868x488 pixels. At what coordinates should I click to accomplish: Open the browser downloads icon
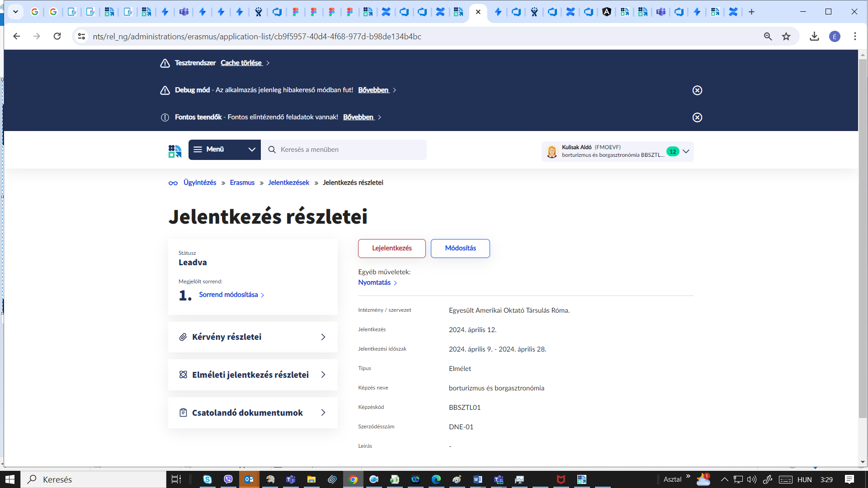814,37
